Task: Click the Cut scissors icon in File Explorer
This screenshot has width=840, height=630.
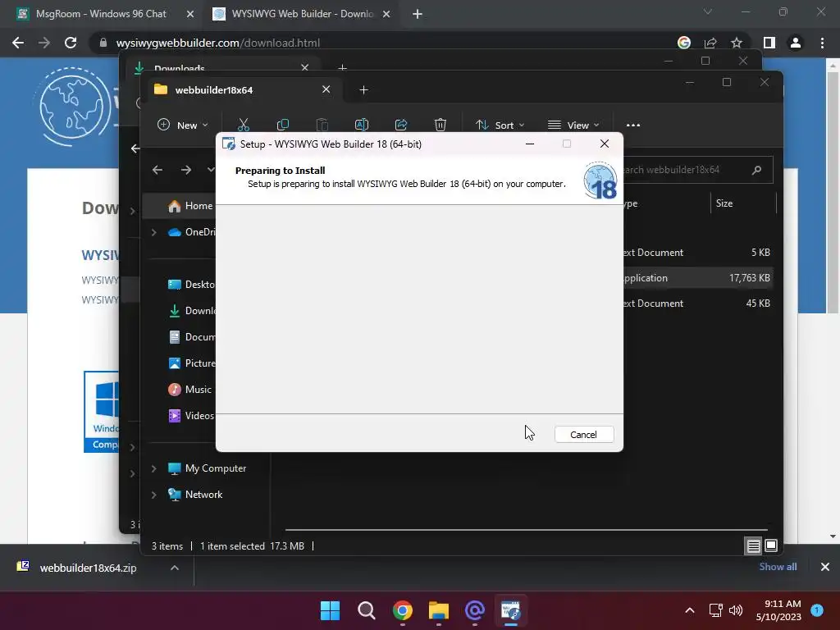Action: 243,125
